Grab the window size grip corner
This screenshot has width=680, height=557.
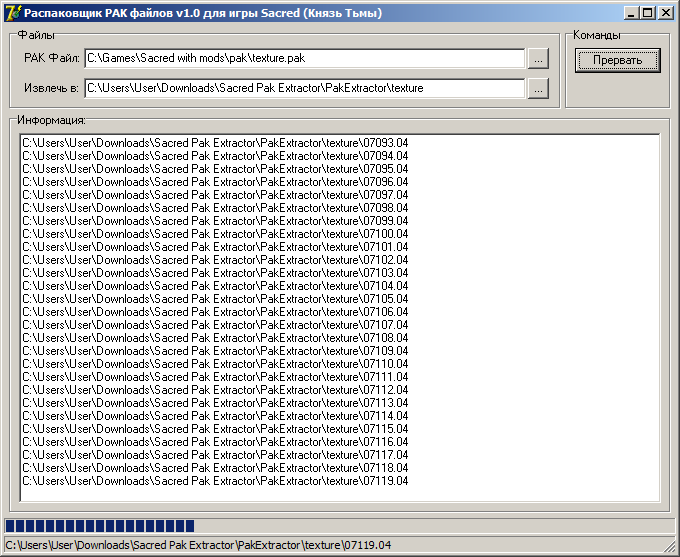(x=670, y=547)
